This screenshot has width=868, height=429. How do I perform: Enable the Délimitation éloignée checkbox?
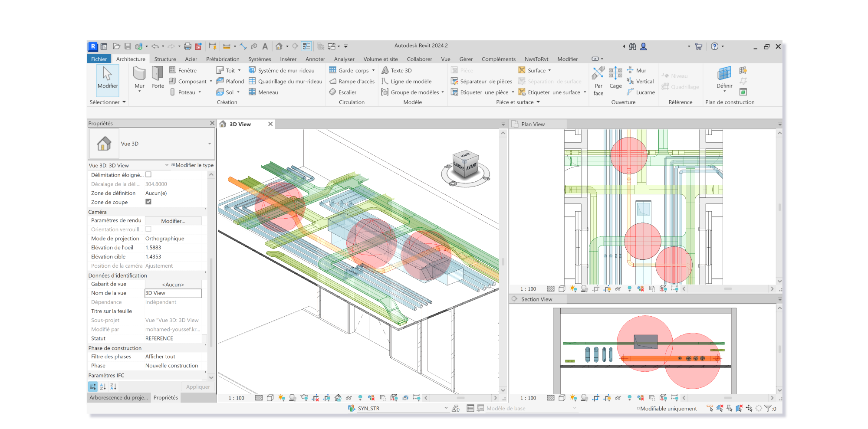pyautogui.click(x=148, y=174)
